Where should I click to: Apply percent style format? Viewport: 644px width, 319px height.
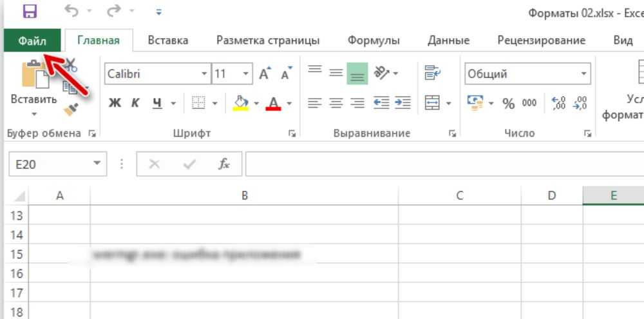click(x=509, y=103)
